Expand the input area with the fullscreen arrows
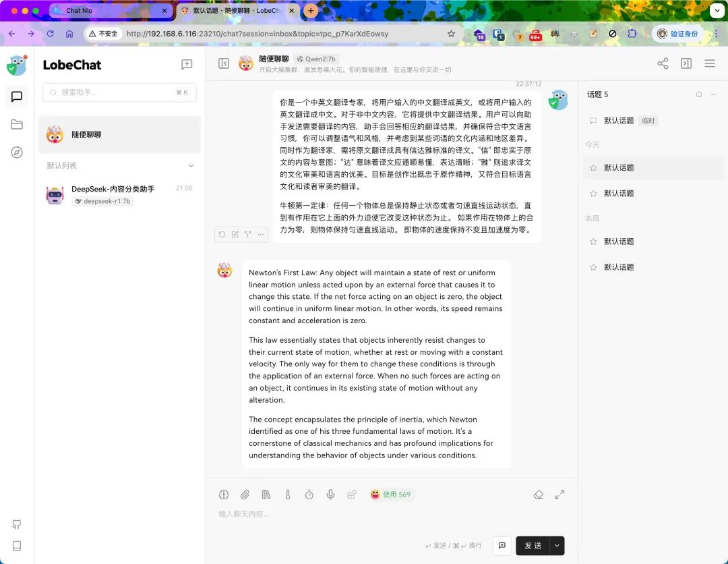Viewport: 728px width, 564px height. point(559,494)
